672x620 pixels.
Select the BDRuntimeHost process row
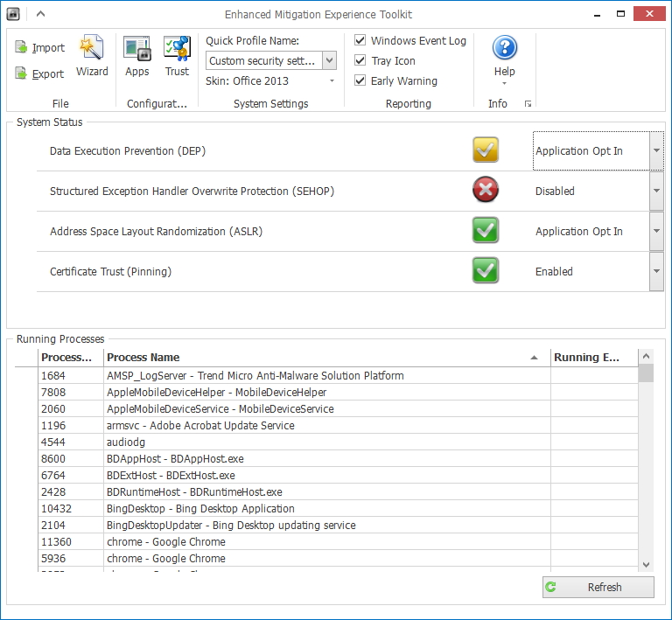[x=338, y=492]
